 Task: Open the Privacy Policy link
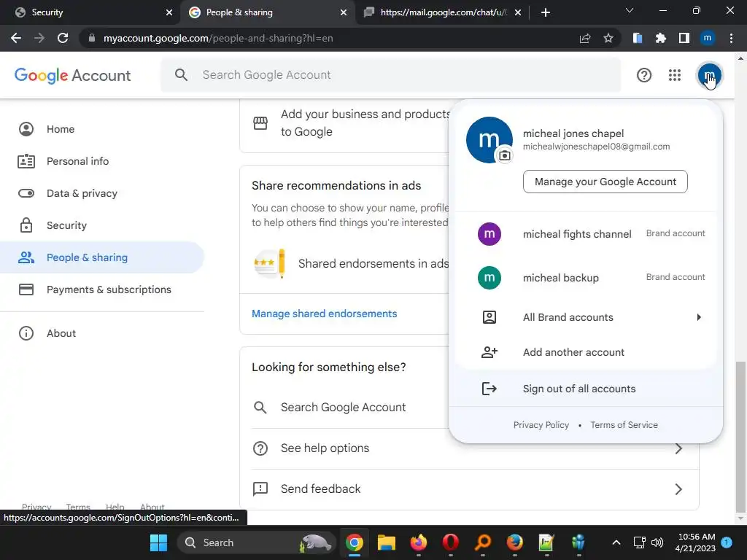pos(541,425)
